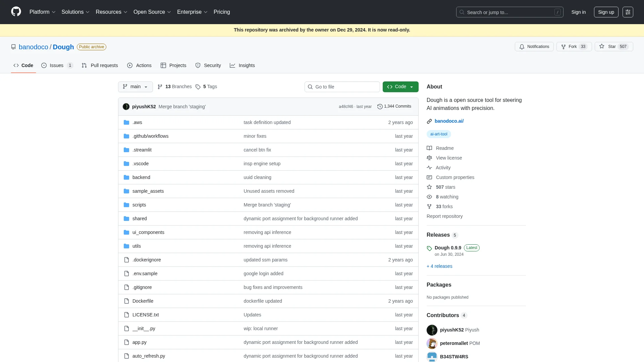644x362 pixels.
Task: Click the tag icon next to Tags
Action: [198, 87]
